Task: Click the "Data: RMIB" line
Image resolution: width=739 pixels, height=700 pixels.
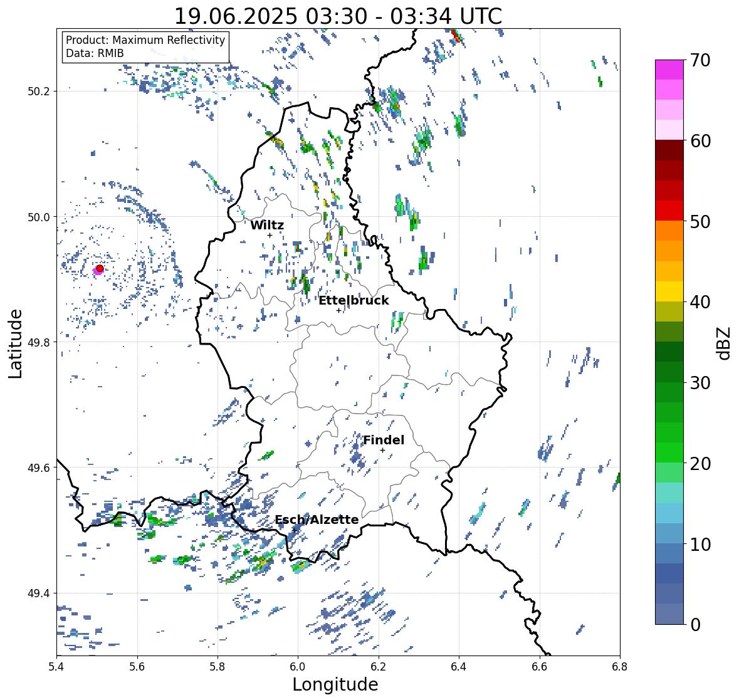Action: (95, 53)
